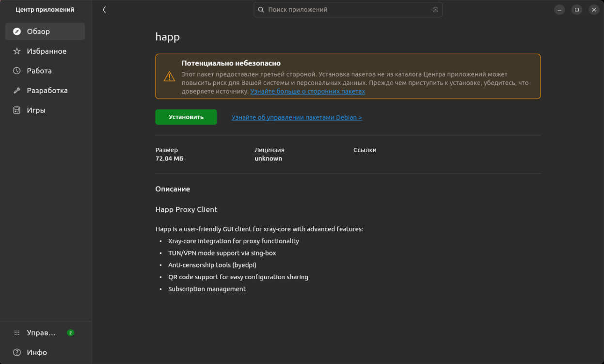Follow 'Узнайте больше о сторонних пакетах' link
Image resolution: width=604 pixels, height=364 pixels.
click(x=308, y=91)
